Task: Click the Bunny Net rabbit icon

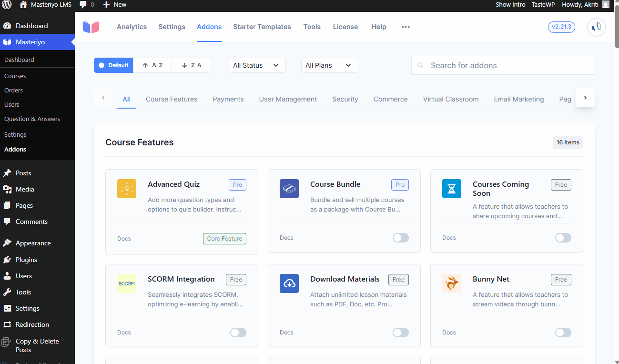Action: click(x=452, y=283)
